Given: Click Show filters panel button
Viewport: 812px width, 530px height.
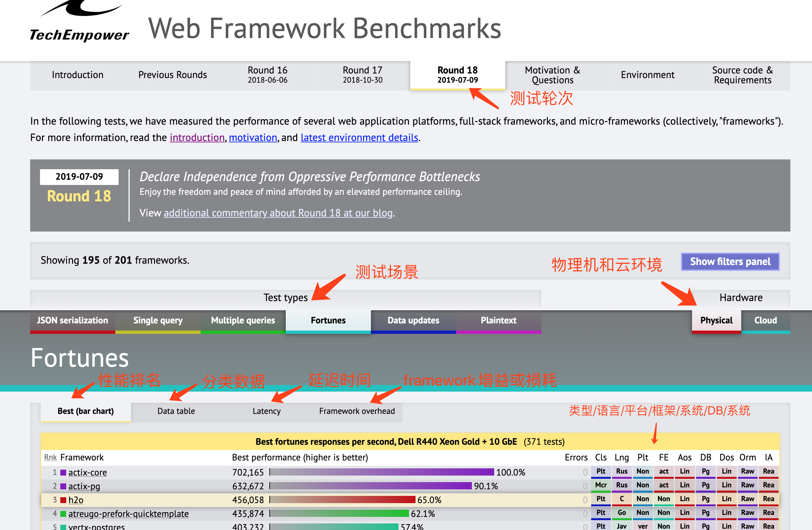Looking at the screenshot, I should [x=730, y=262].
